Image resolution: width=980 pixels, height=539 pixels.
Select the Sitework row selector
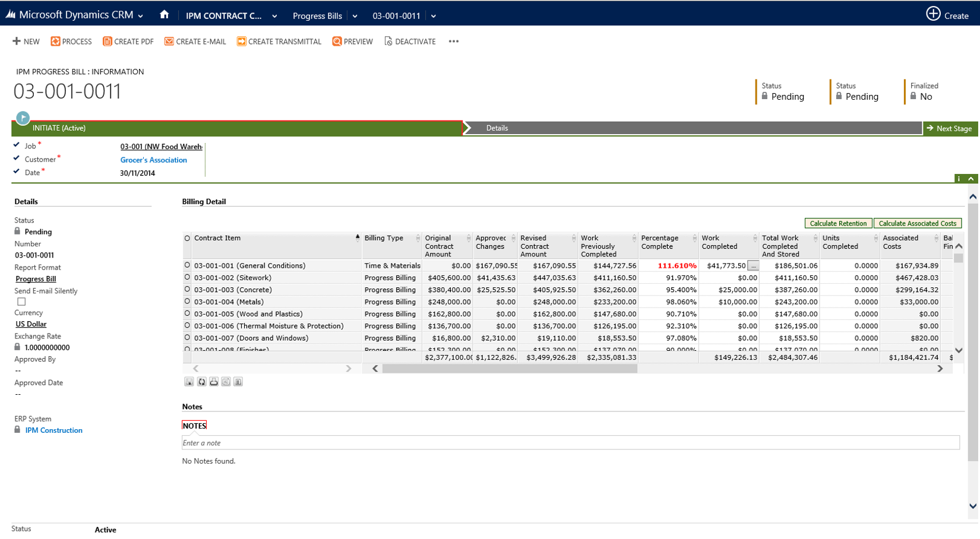pyautogui.click(x=187, y=277)
